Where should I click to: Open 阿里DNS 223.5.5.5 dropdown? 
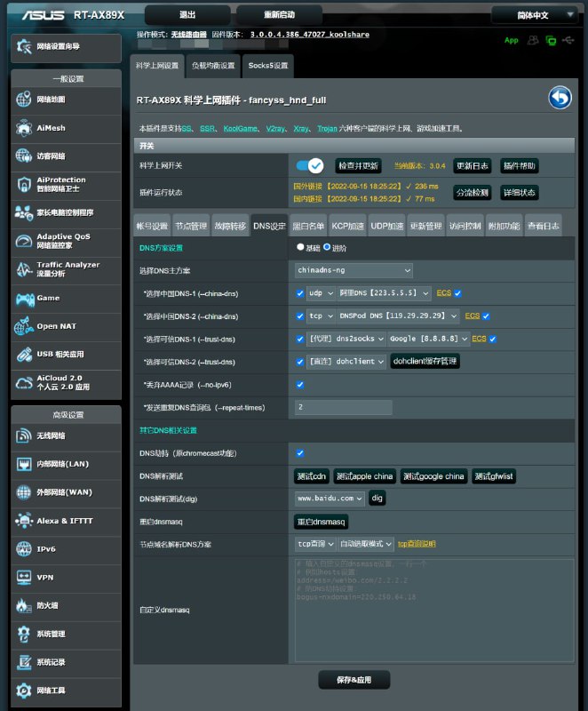click(x=384, y=293)
